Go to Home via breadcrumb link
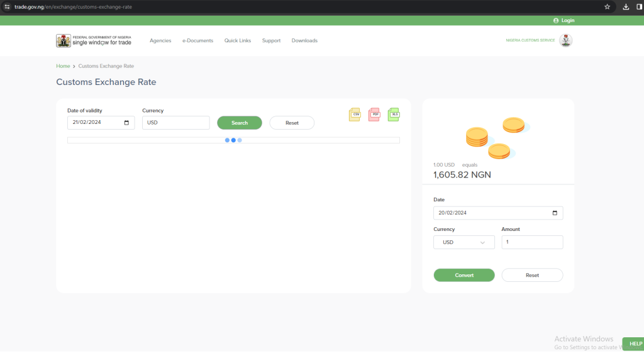 point(63,66)
